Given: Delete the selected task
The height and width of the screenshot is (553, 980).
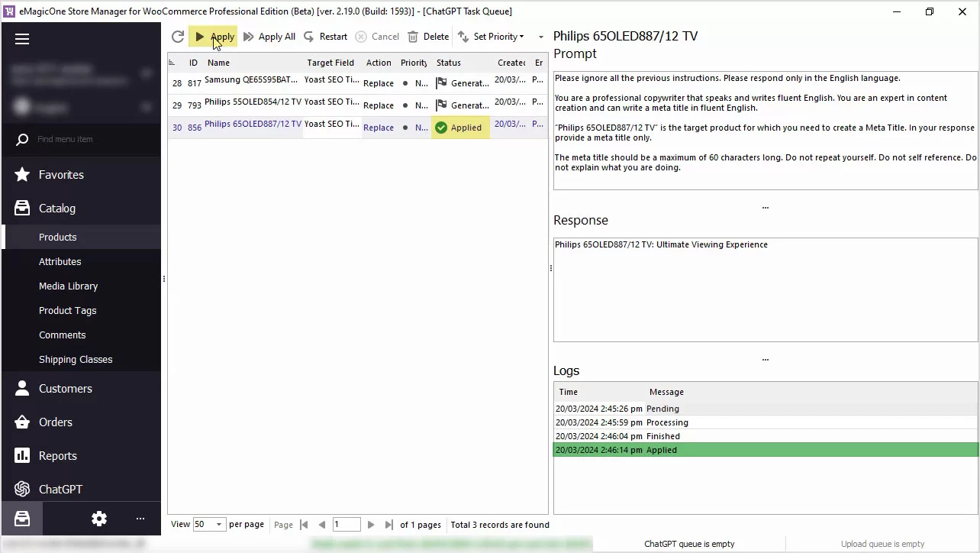Looking at the screenshot, I should [x=428, y=37].
